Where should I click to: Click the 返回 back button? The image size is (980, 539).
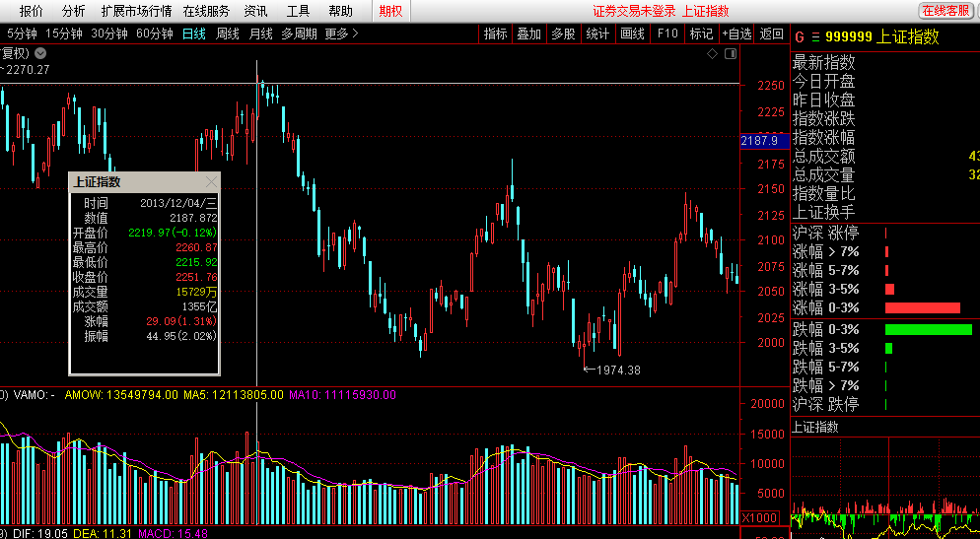pyautogui.click(x=771, y=34)
